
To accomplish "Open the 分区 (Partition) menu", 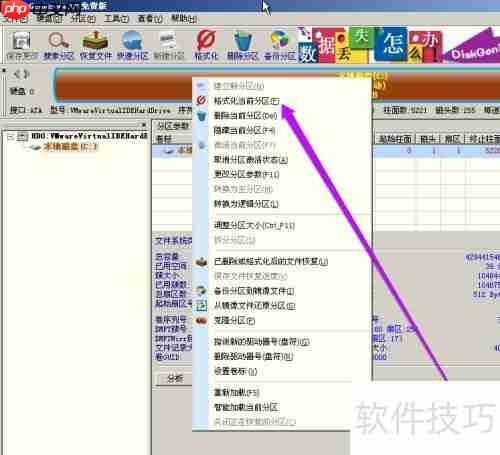I will point(83,19).
